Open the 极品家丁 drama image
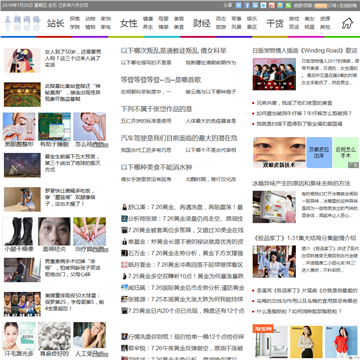 (274, 261)
